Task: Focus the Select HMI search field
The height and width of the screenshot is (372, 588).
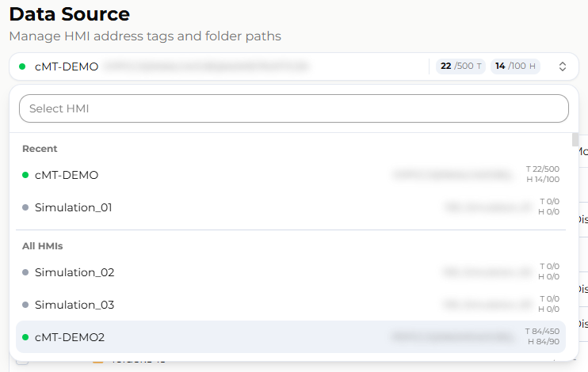Action: pos(294,108)
